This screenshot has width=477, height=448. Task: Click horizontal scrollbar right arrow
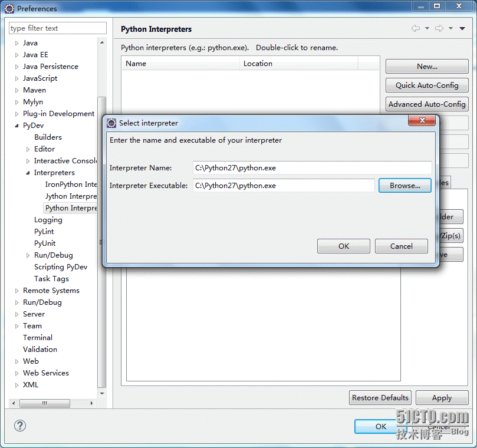91,403
